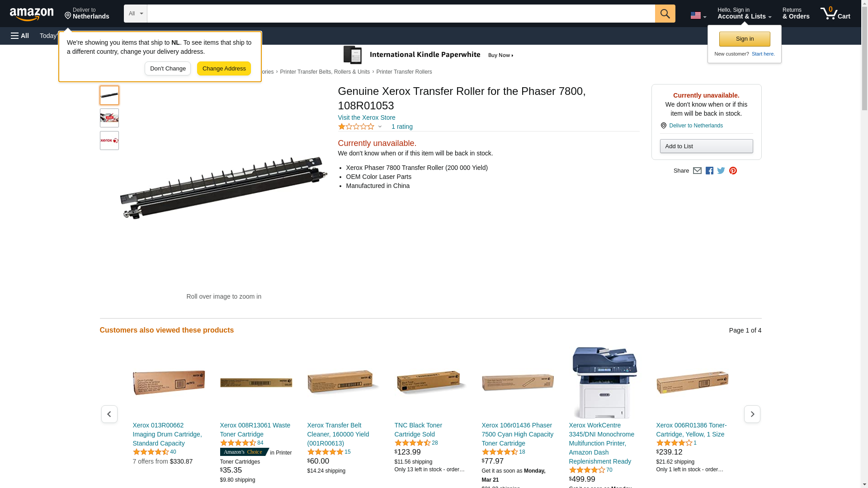
Task: Select the Xerox logo thumbnail image
Action: tap(109, 141)
